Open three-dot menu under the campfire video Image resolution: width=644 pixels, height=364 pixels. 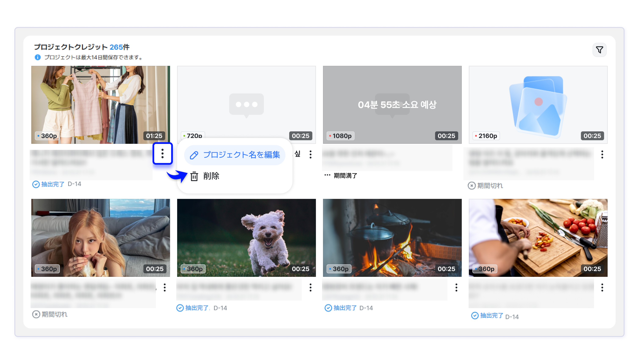tap(456, 287)
